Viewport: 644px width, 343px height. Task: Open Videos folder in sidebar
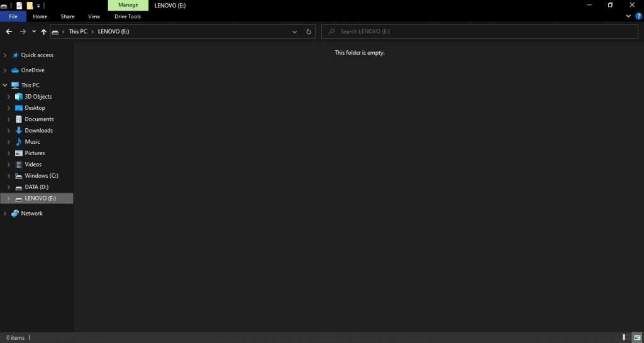33,164
